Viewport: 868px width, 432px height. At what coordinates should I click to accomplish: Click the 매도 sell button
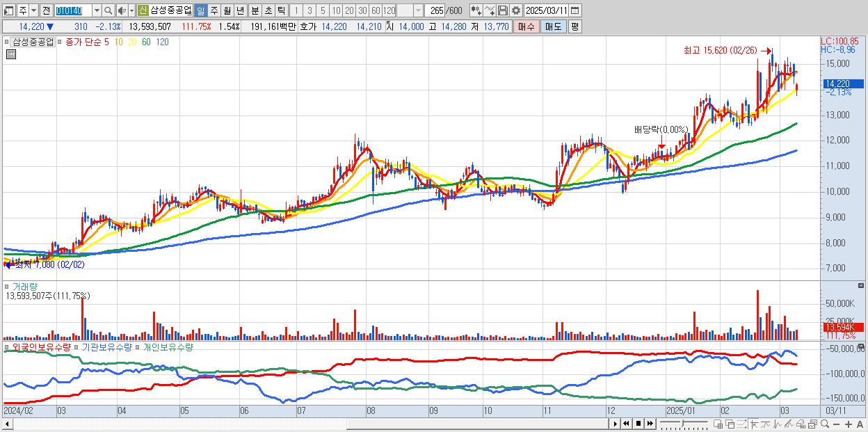pyautogui.click(x=553, y=26)
